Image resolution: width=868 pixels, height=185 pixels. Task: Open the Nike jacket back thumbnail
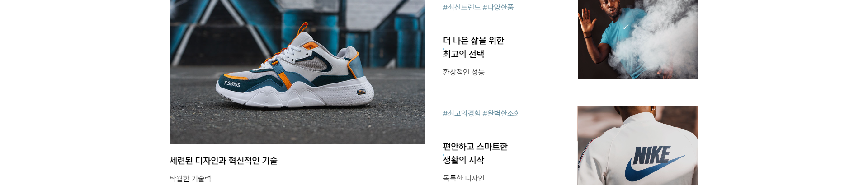(x=638, y=145)
